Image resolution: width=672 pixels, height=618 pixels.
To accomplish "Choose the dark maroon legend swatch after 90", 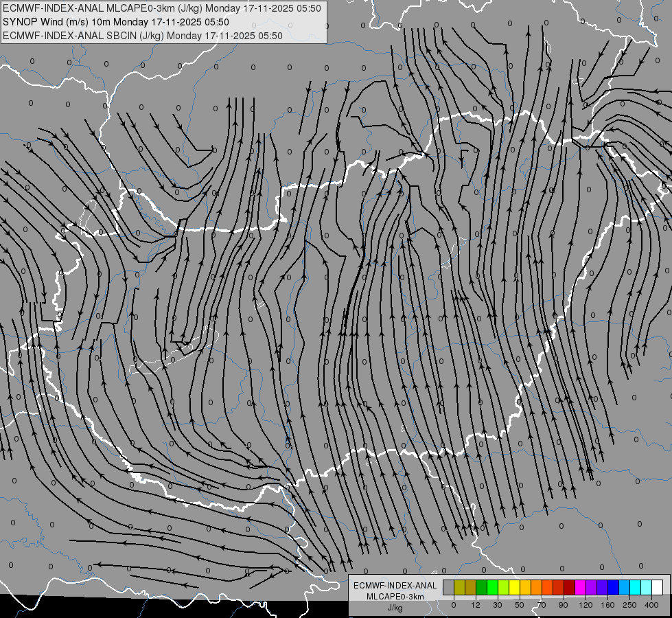I will point(570,587).
